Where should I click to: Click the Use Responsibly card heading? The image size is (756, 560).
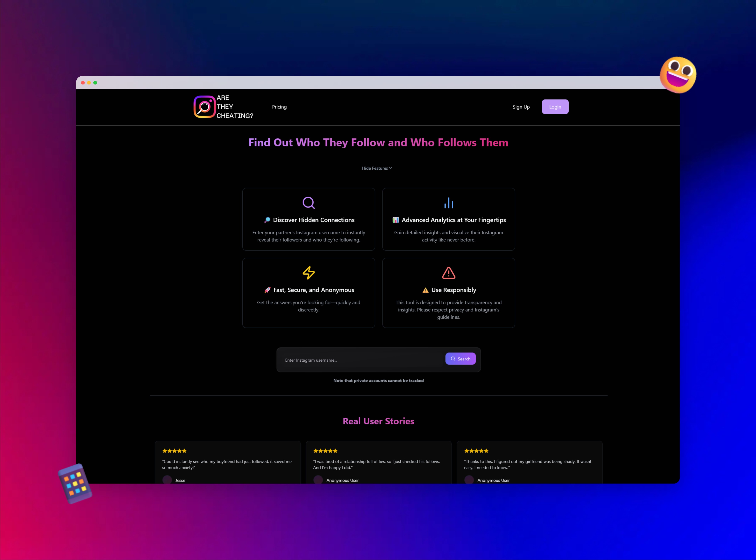453,290
